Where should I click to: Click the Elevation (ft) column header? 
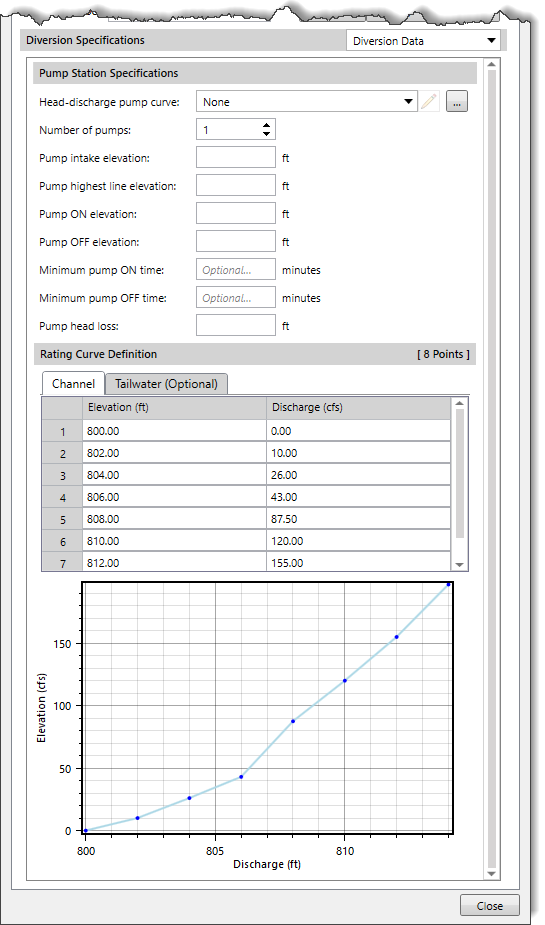174,408
